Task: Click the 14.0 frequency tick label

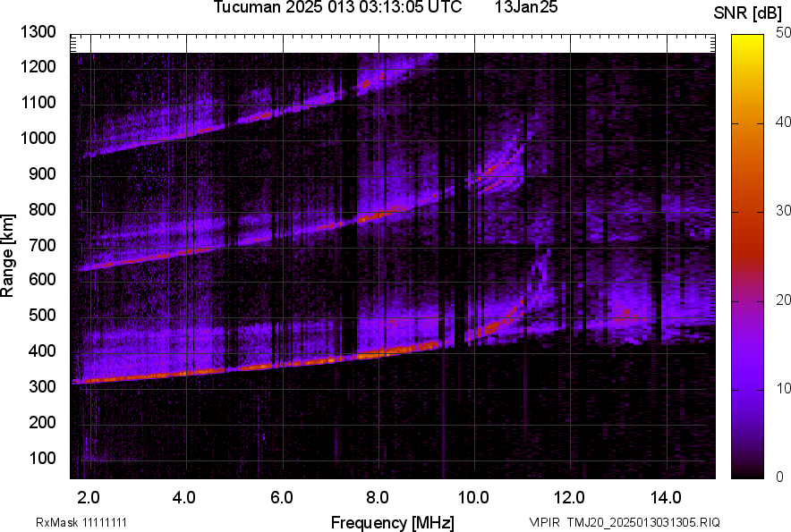Action: (667, 497)
